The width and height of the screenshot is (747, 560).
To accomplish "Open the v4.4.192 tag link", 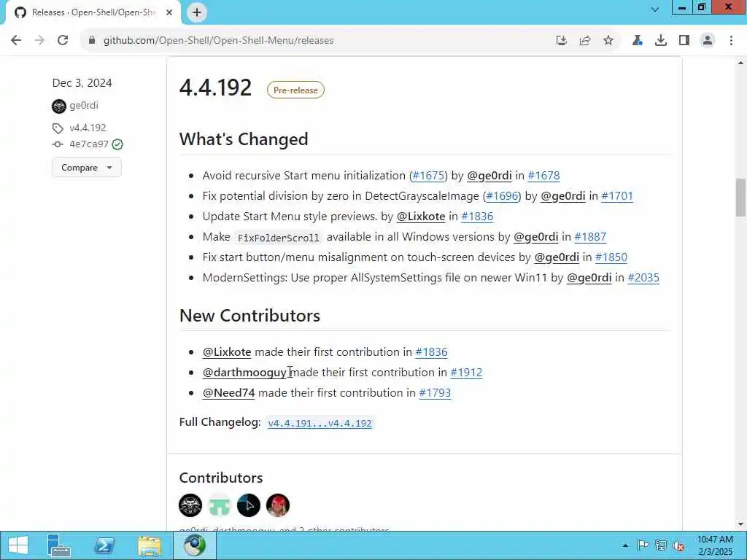I will (88, 128).
